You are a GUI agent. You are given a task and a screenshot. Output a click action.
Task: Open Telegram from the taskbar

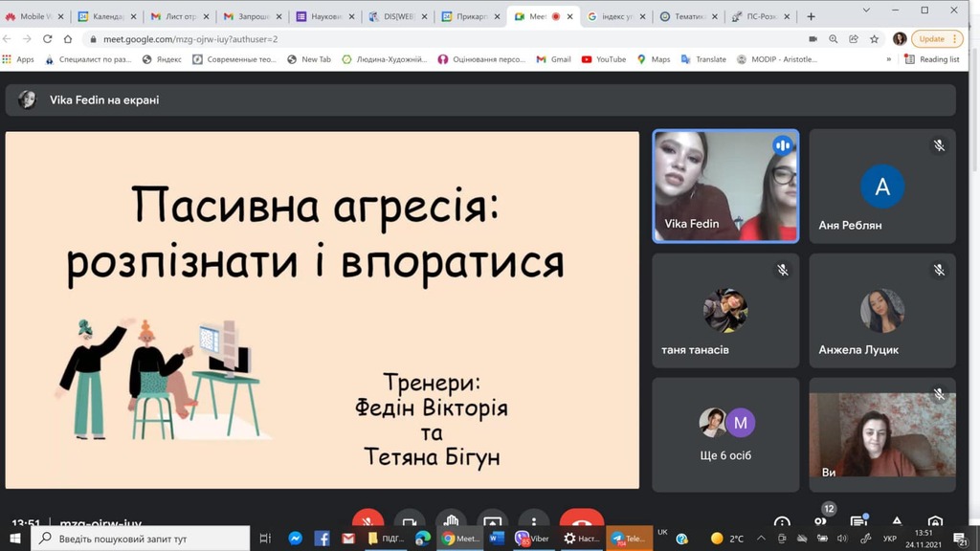(x=628, y=539)
